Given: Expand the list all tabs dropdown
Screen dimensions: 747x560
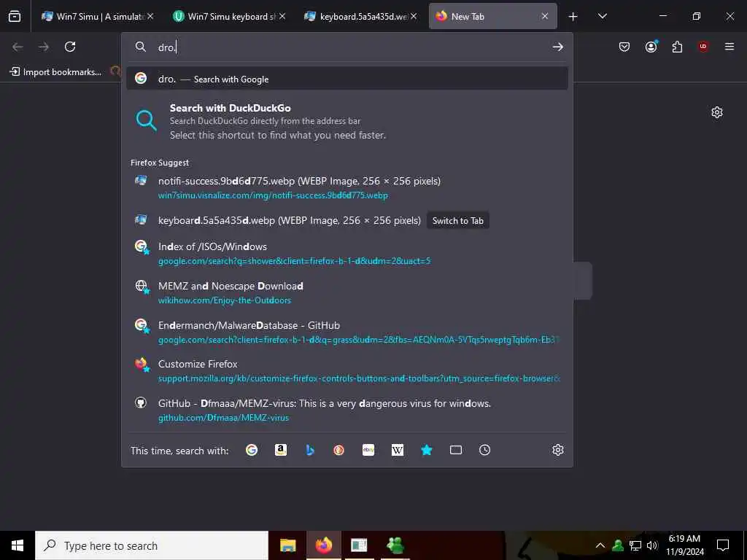Looking at the screenshot, I should pyautogui.click(x=602, y=16).
